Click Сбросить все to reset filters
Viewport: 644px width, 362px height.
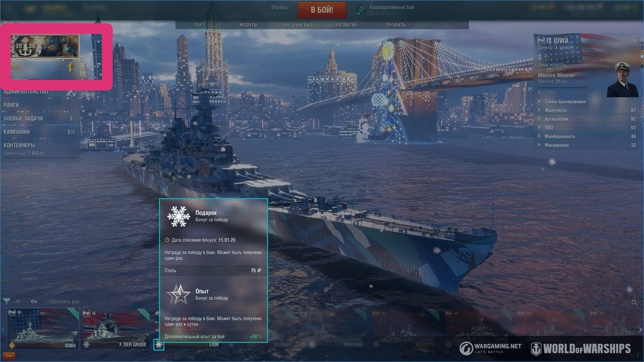[x=64, y=301]
